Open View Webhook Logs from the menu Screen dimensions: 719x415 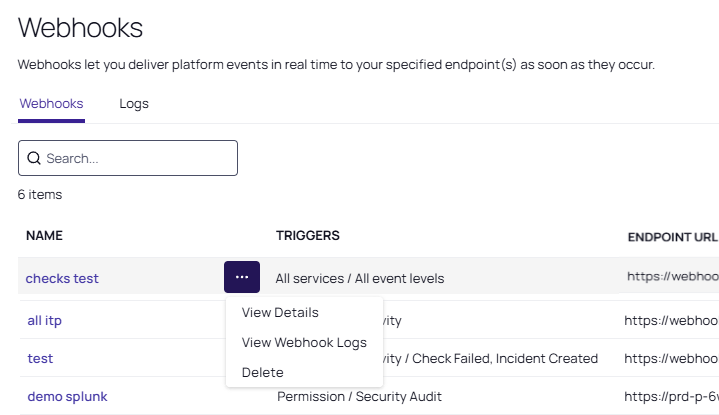click(x=304, y=342)
